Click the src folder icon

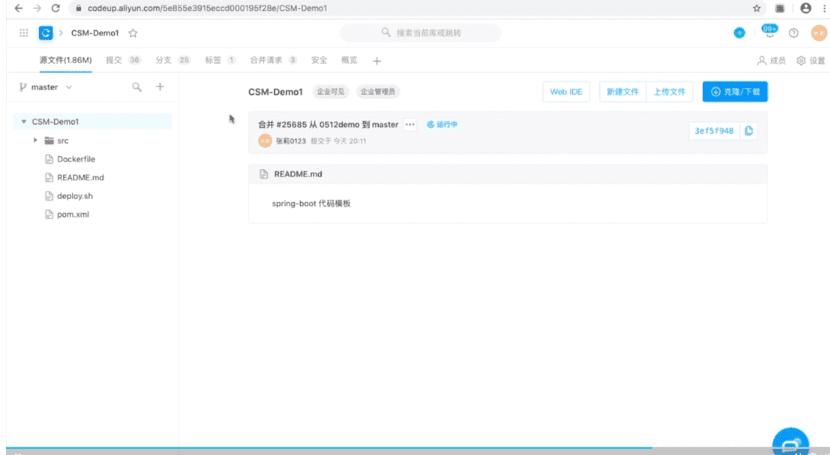[x=49, y=140]
